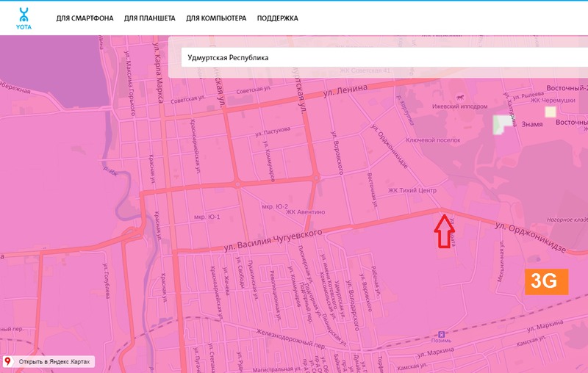The width and height of the screenshot is (588, 373).
Task: Open the 'Для планшета' menu
Action: point(150,18)
